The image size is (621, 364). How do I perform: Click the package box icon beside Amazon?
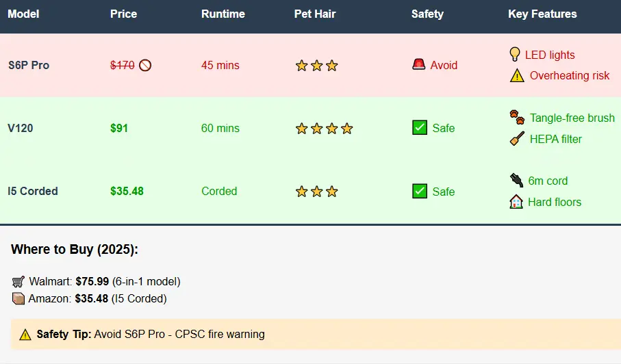(x=18, y=298)
